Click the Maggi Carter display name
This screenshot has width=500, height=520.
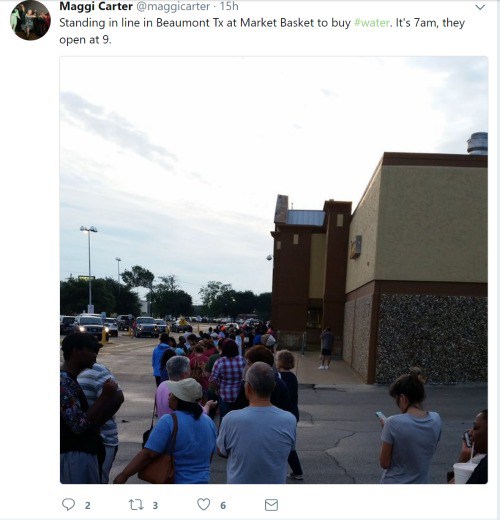[x=96, y=6]
